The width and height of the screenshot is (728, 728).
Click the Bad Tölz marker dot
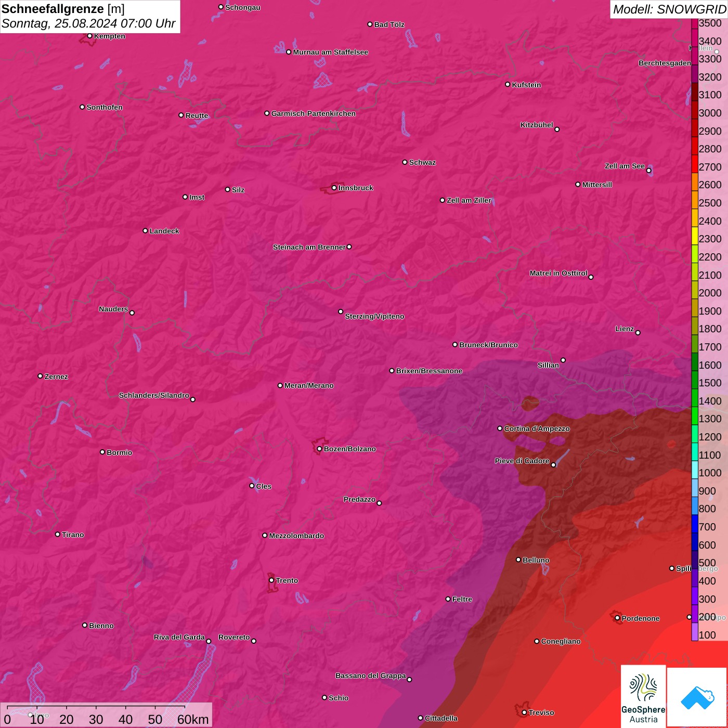click(x=370, y=24)
